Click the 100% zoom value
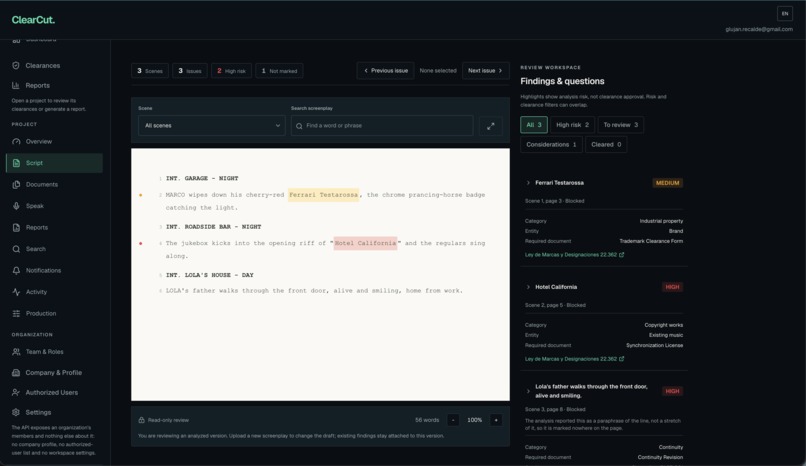Image resolution: width=806 pixels, height=466 pixels. pos(474,420)
